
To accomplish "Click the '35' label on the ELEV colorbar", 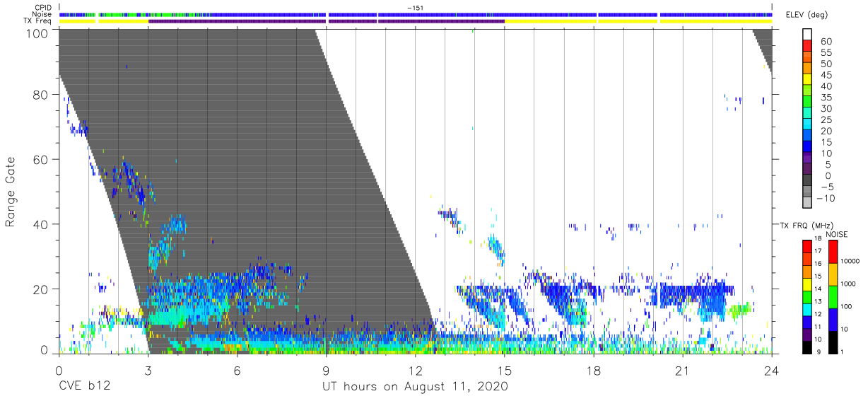I will [826, 98].
